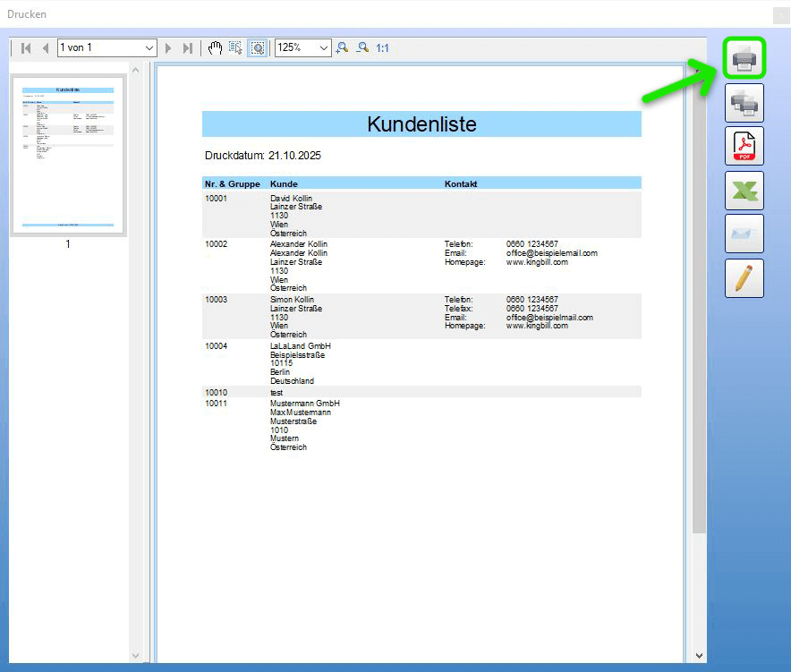Edit the report using the pencil icon
This screenshot has height=672, width=791.
pos(744,277)
